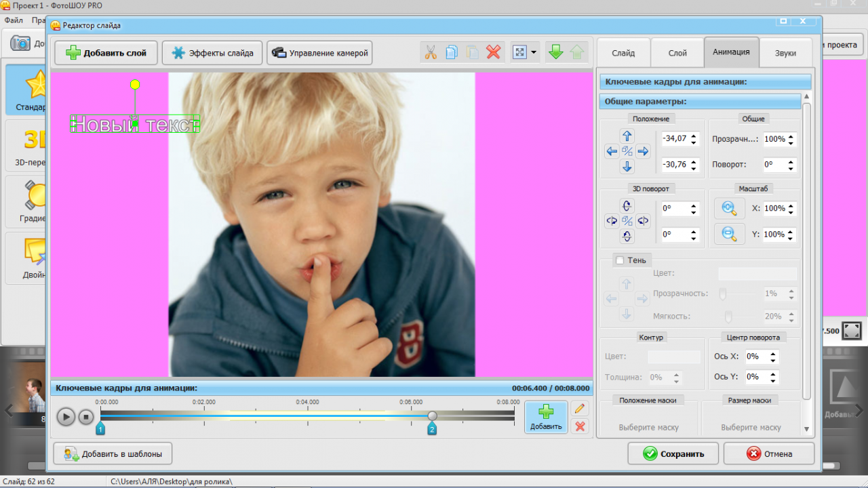This screenshot has height=488, width=868.
Task: Click the zoom out magnifier in Масштаб
Action: [730, 234]
